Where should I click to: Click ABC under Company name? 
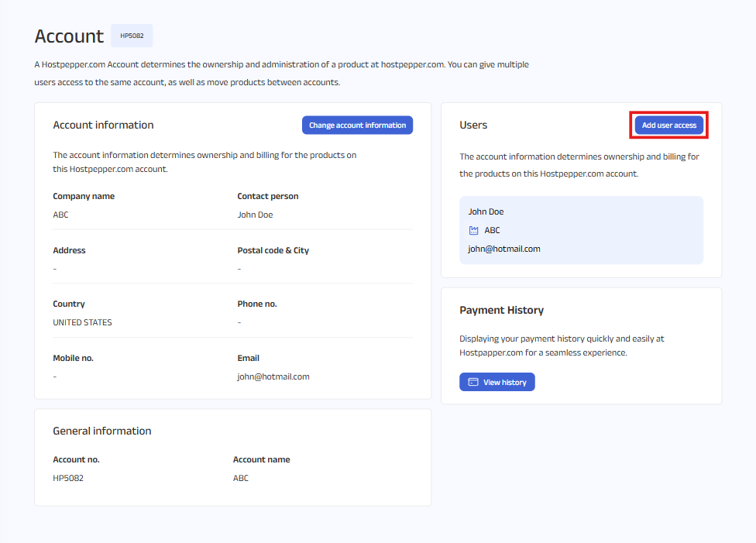(60, 215)
